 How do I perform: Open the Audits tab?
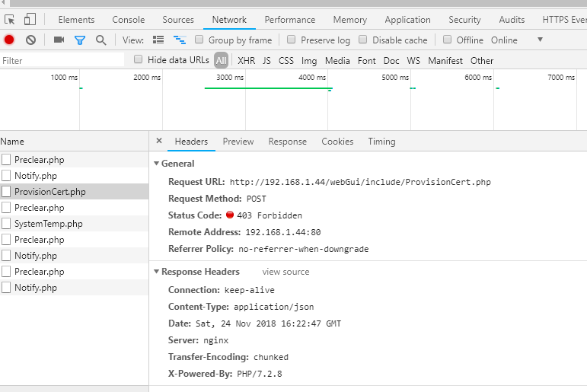(x=512, y=20)
